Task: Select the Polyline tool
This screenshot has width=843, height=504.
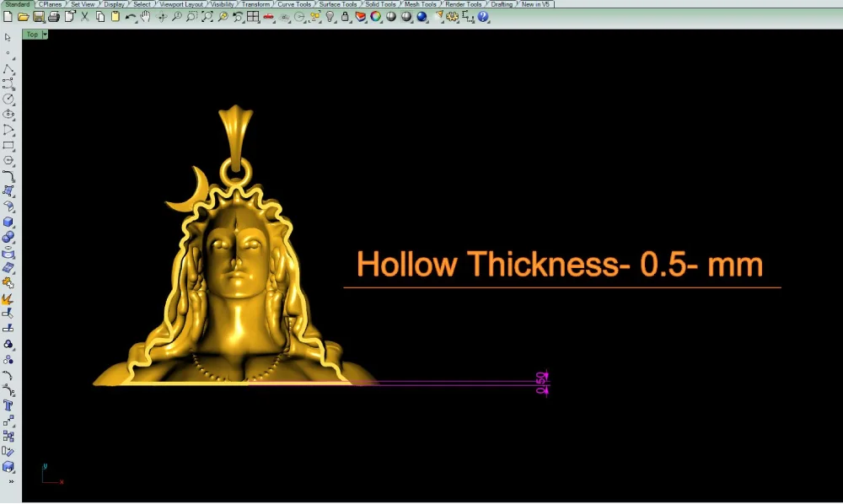Action: (8, 69)
